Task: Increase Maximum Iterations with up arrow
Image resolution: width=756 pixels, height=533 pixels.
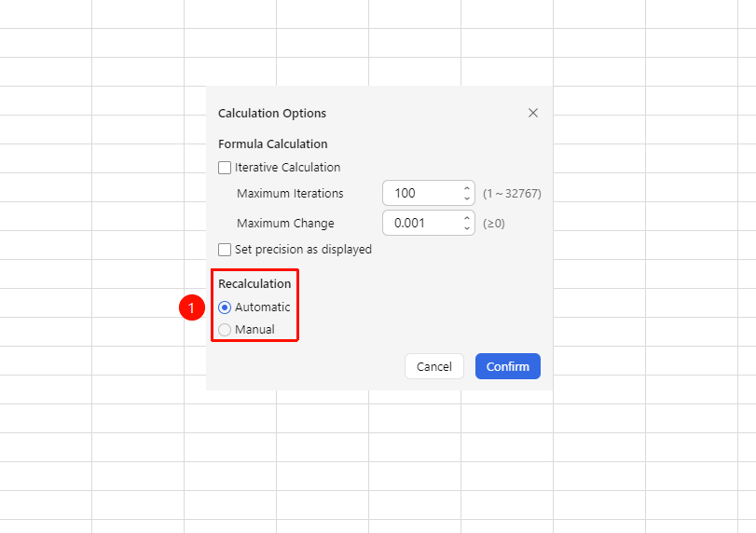Action: [x=467, y=188]
